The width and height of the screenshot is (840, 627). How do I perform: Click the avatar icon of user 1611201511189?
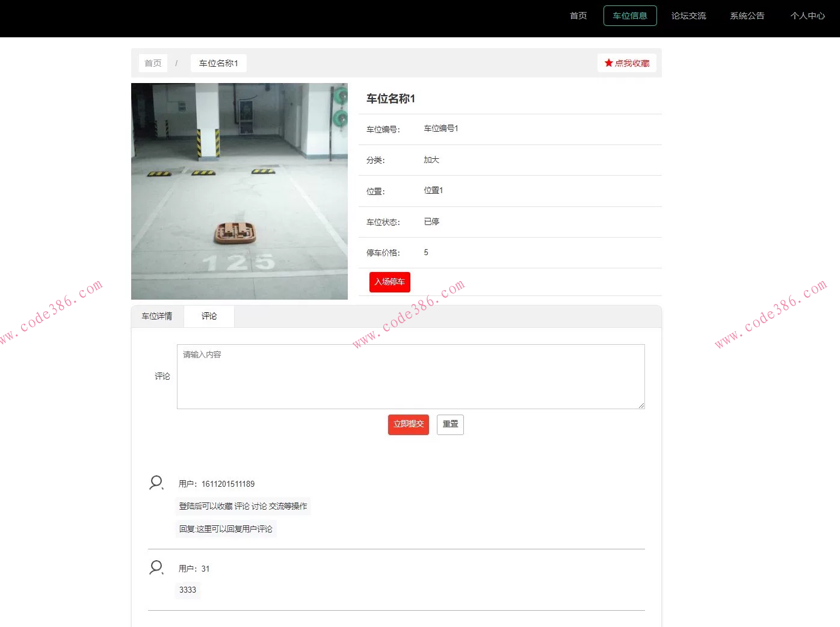[x=156, y=483]
